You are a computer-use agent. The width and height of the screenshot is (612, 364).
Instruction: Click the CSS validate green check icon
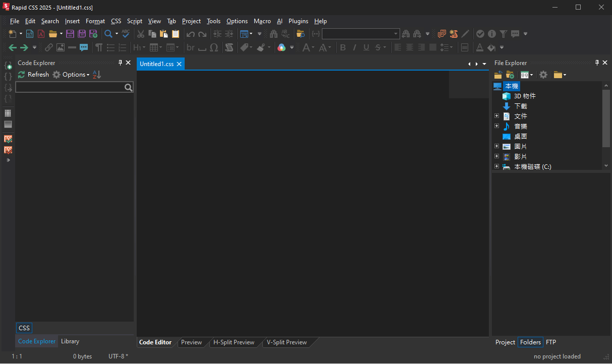point(8,139)
